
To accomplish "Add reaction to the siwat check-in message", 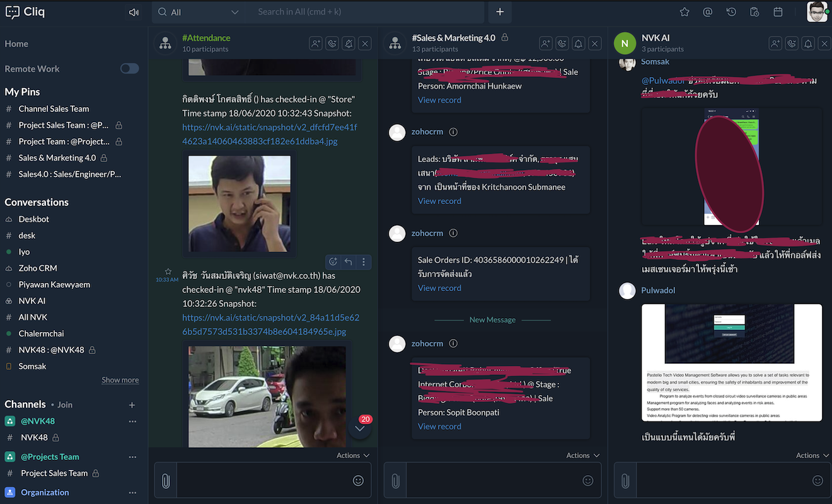I will (333, 262).
